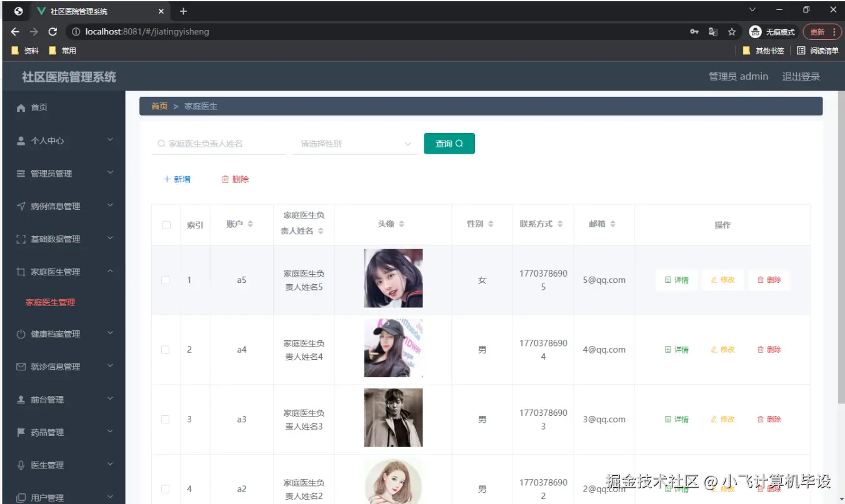This screenshot has height=504, width=845.
Task: Sort by 邮箱 column sort arrows
Action: tap(613, 224)
